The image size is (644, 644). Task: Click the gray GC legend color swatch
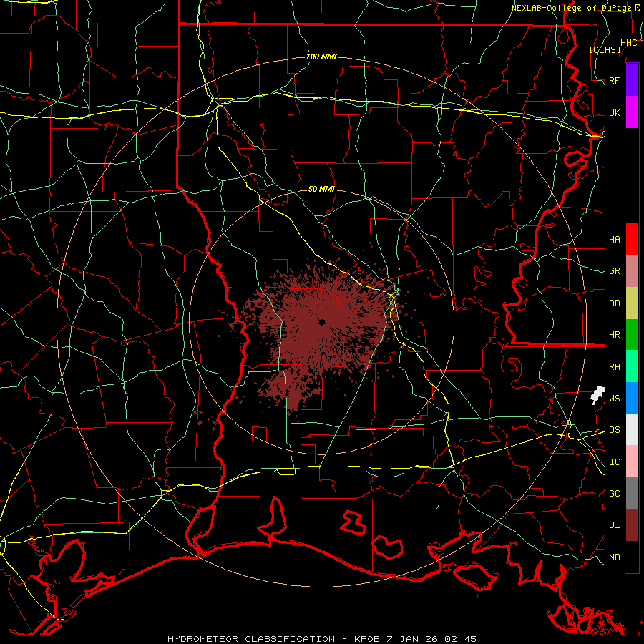point(632,493)
